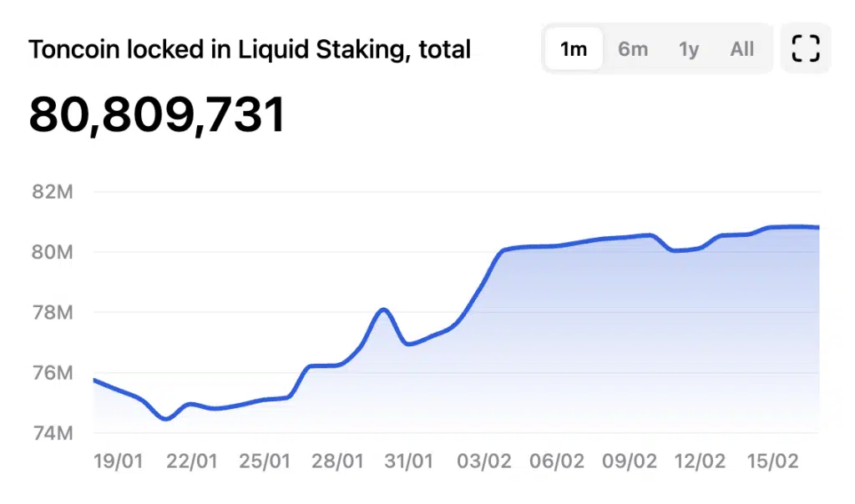Switch to the 6m time range
The image size is (855, 504).
point(633,49)
